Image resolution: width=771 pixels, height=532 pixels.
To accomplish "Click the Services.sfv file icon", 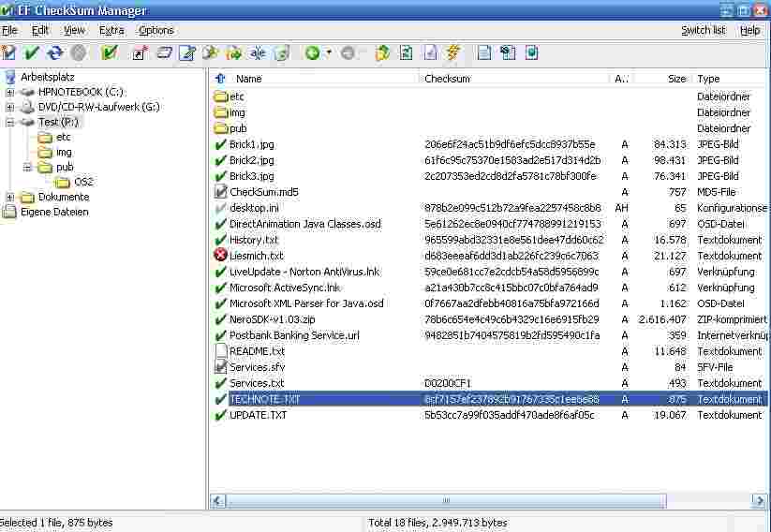I will [221, 367].
